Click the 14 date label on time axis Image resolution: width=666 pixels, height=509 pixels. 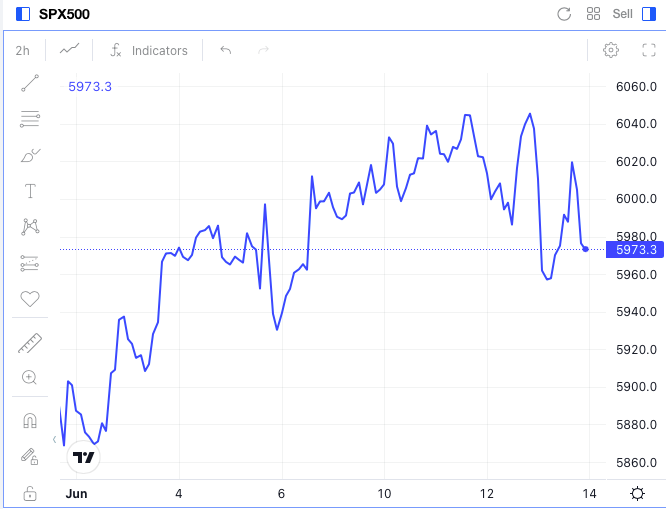590,494
